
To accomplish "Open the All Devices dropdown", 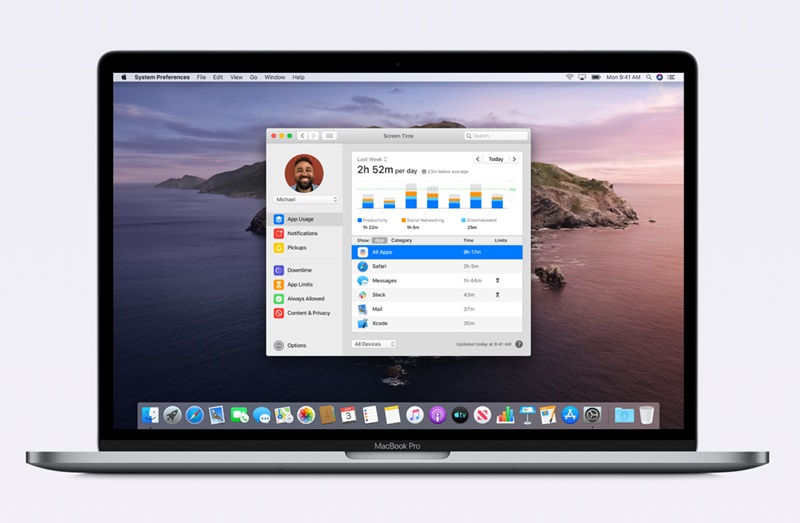I will tap(374, 344).
